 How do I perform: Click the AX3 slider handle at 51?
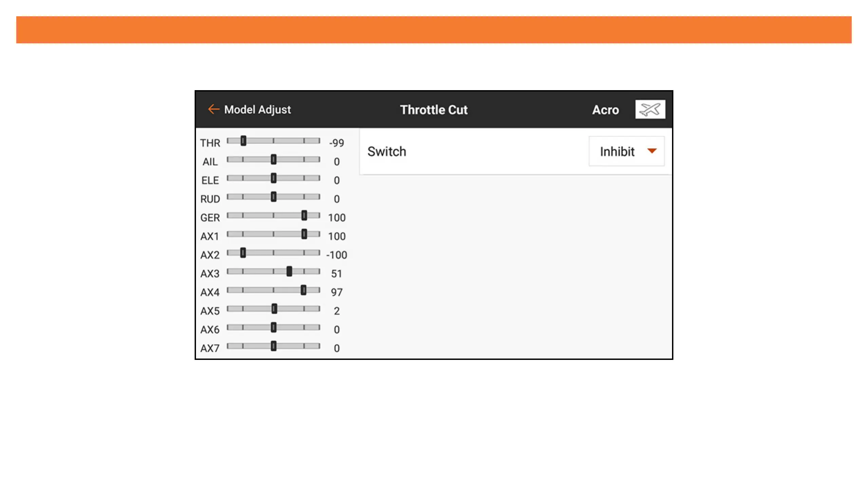289,271
